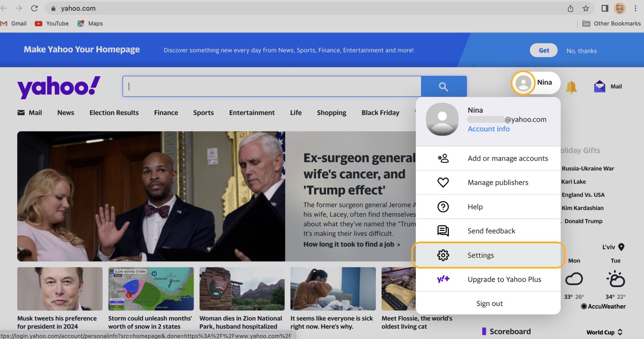The image size is (644, 339).
Task: Go forward with the browser arrow
Action: (19, 8)
